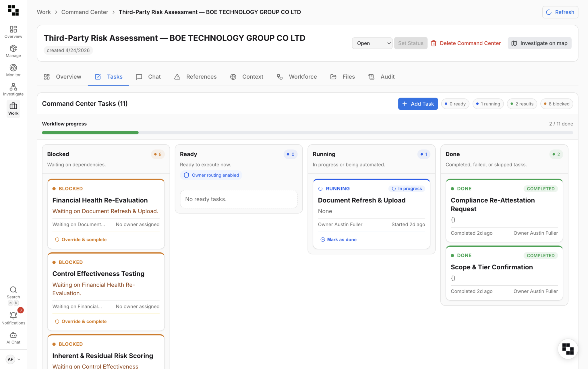Mark Document Refresh & Upload as done
This screenshot has height=369, width=588.
point(339,239)
